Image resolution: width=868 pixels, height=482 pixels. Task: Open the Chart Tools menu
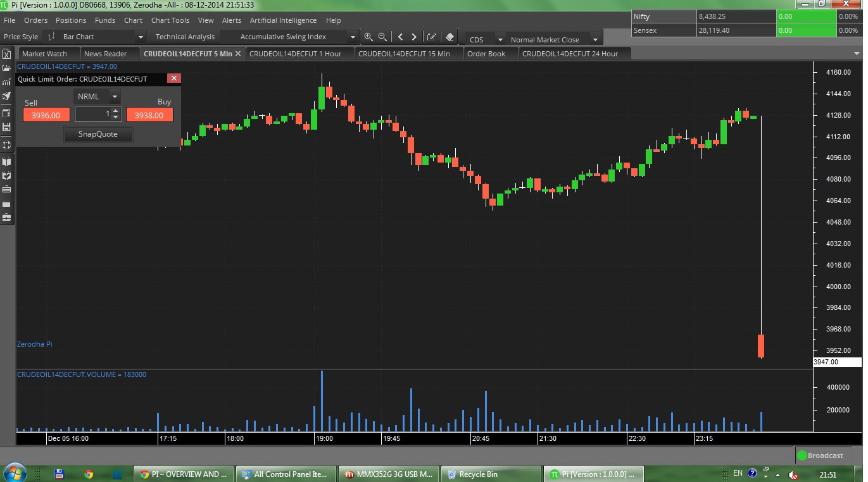(x=170, y=20)
